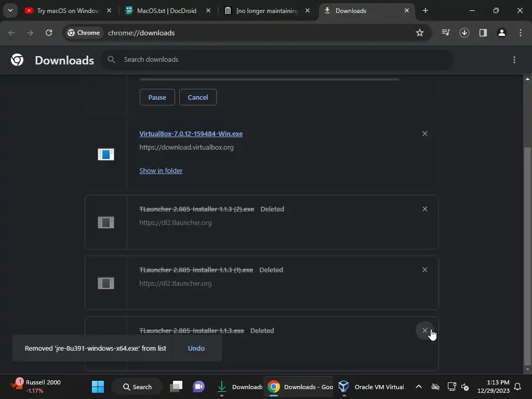The image size is (532, 399).
Task: Pause the active download
Action: tap(157, 97)
